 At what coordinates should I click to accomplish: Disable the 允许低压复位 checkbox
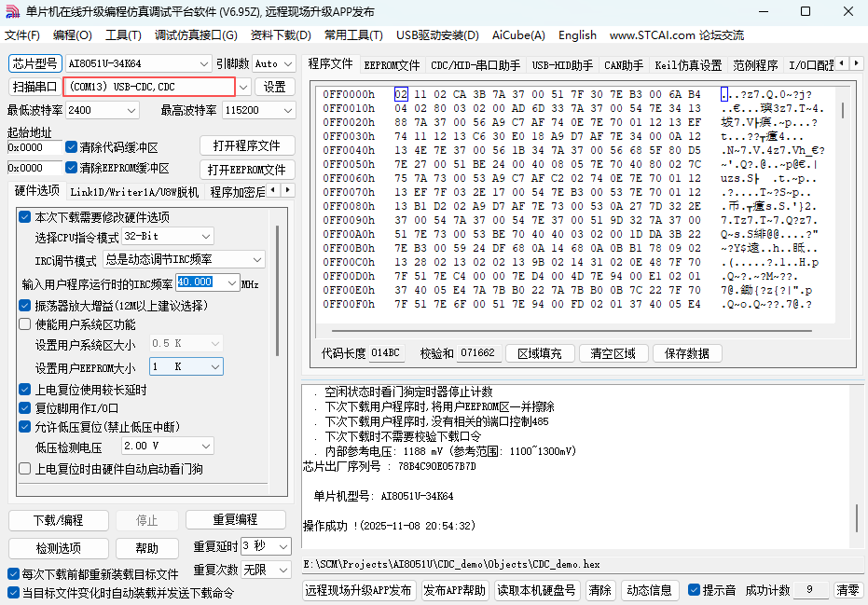pyautogui.click(x=23, y=427)
